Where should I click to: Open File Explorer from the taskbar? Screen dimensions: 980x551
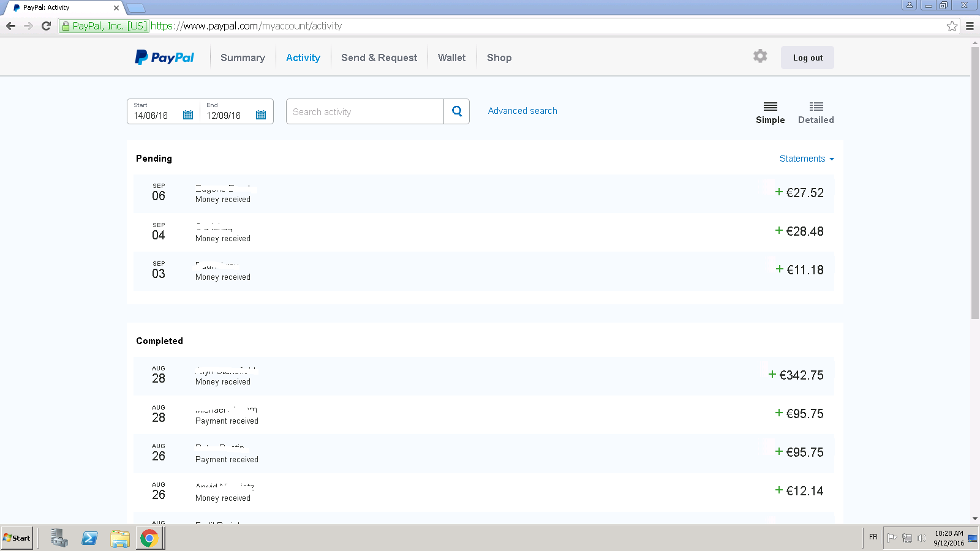click(x=120, y=538)
